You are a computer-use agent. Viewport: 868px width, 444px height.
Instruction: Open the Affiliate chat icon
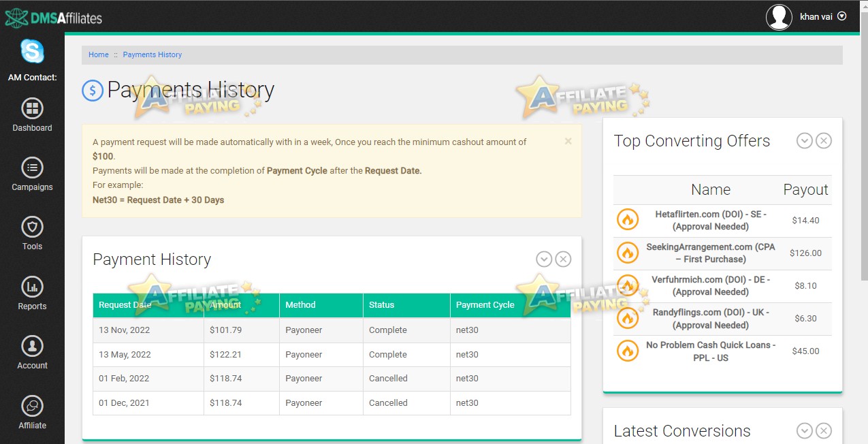pos(32,406)
